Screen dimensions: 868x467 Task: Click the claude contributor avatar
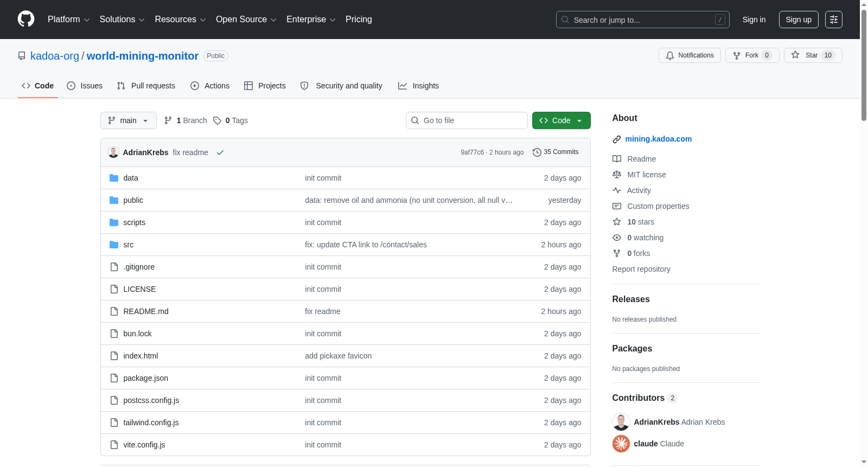(x=621, y=444)
